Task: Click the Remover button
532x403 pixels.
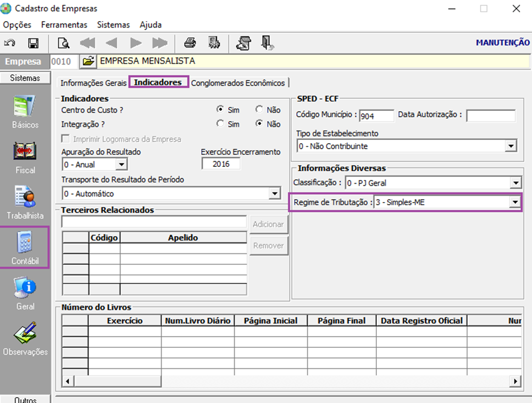Action: tap(268, 246)
